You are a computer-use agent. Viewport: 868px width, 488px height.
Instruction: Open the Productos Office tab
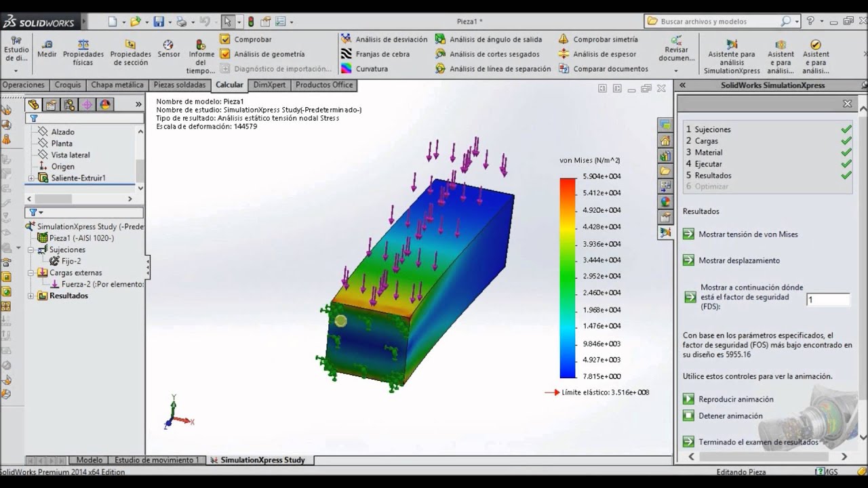tap(324, 85)
